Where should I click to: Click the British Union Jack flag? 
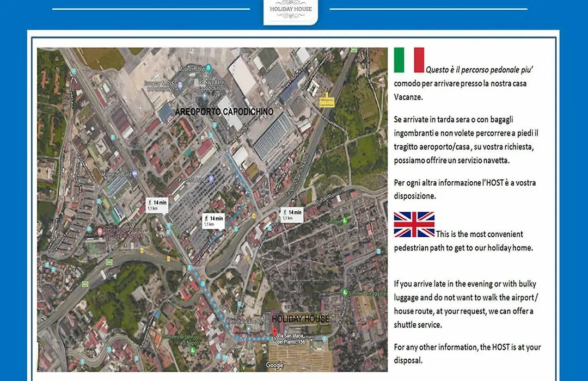pyautogui.click(x=414, y=225)
